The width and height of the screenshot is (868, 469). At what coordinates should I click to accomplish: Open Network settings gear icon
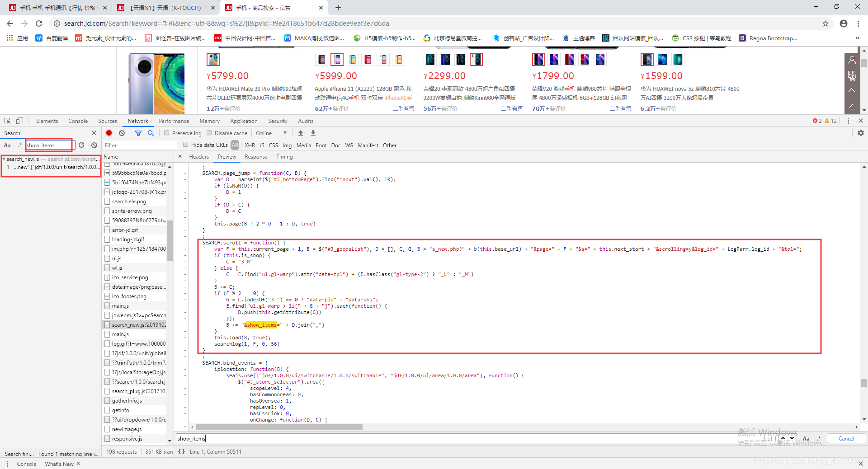860,133
